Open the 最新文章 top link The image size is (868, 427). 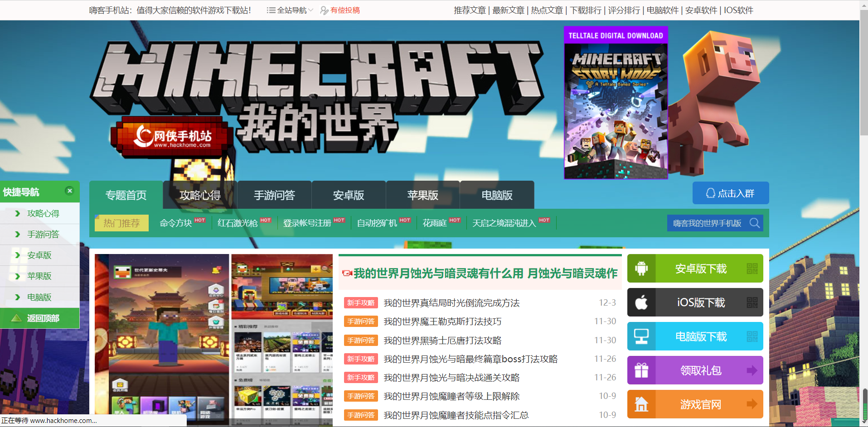click(508, 10)
